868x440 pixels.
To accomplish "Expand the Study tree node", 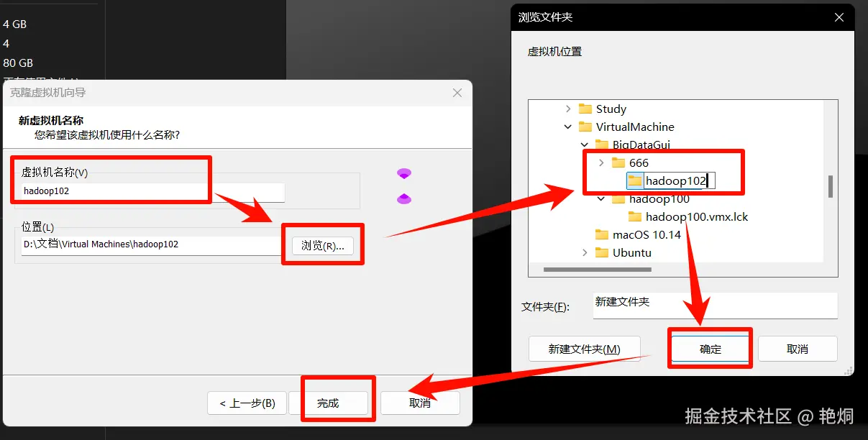I will pos(568,109).
